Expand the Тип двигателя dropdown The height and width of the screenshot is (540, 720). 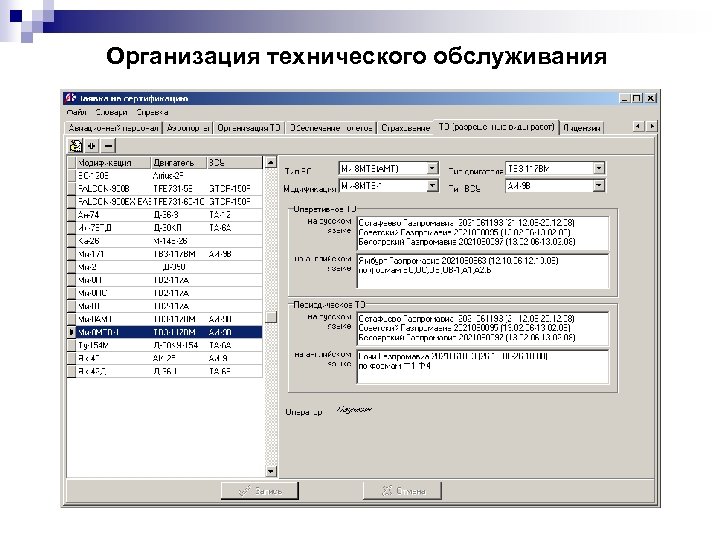599,169
